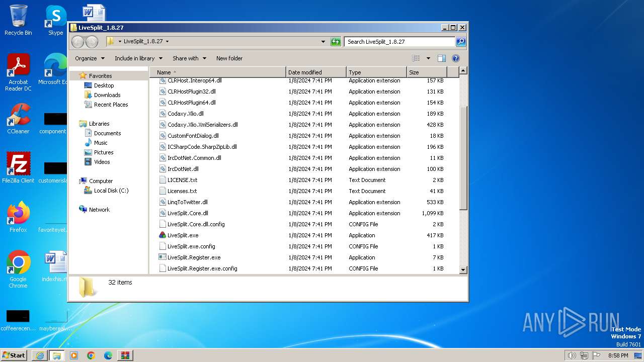Click the Codaxy.Xlio.dll file icon
The width and height of the screenshot is (644, 362).
[163, 114]
